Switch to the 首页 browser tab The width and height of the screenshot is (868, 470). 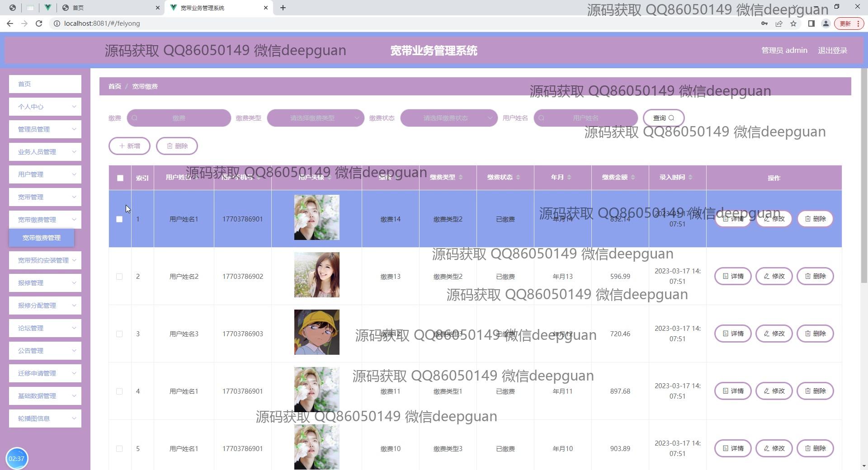pyautogui.click(x=111, y=8)
